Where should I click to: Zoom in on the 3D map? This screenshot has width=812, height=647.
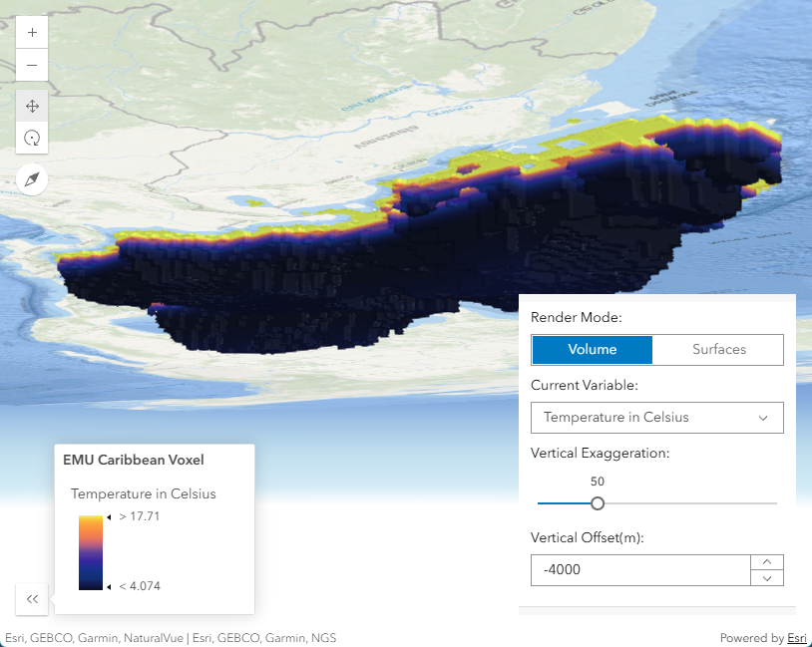(32, 32)
